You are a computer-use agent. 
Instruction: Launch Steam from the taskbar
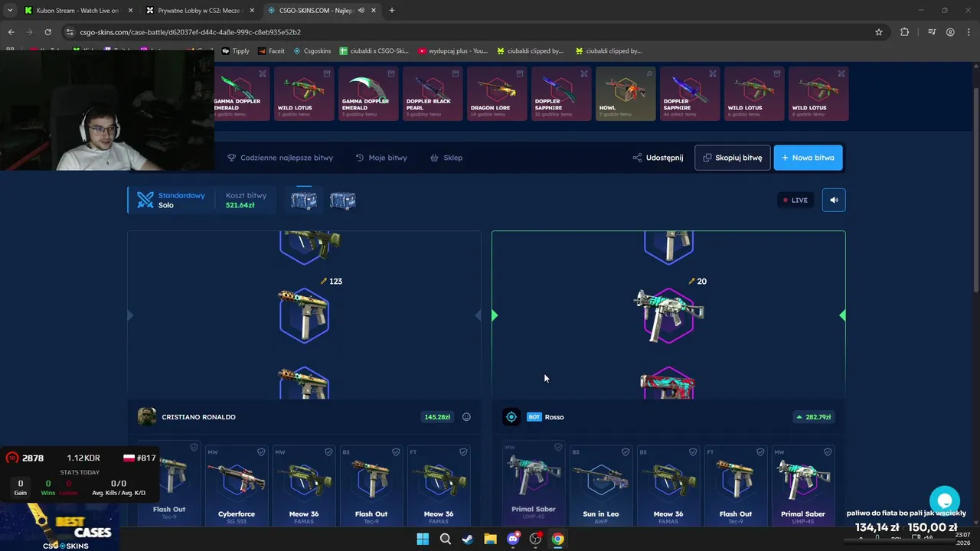(467, 539)
